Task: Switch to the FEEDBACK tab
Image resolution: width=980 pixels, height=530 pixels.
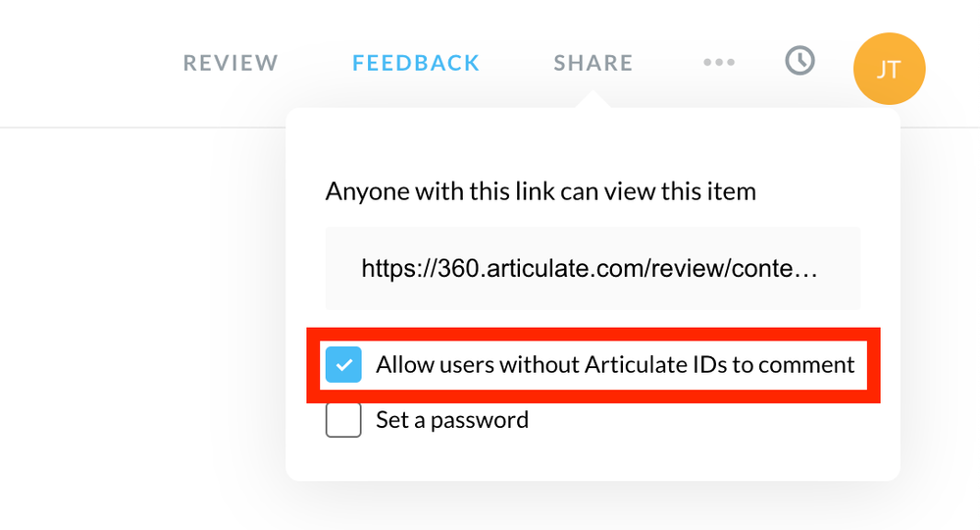Action: point(416,63)
